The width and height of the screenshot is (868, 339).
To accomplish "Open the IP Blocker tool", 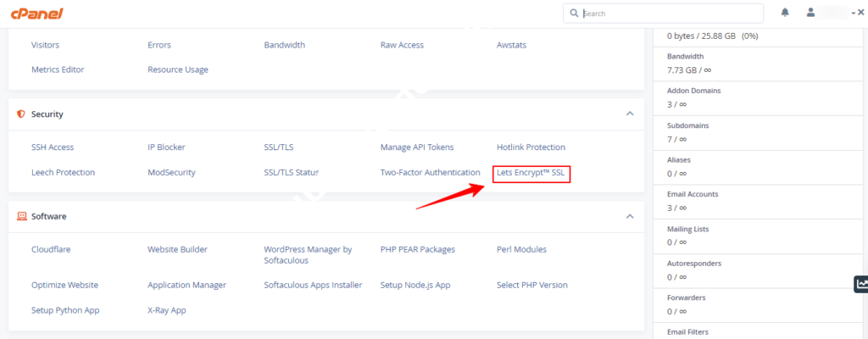I will coord(166,147).
